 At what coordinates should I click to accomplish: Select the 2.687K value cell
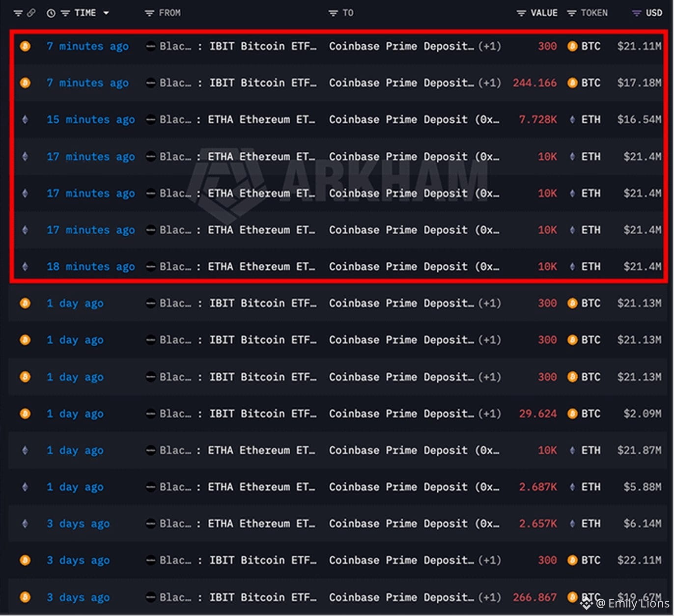(538, 487)
